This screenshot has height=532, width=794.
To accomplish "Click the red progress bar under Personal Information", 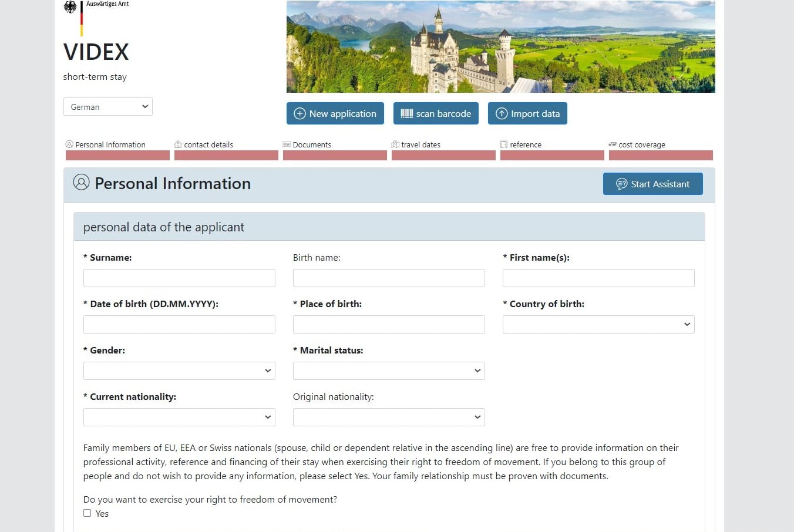I will pos(117,156).
